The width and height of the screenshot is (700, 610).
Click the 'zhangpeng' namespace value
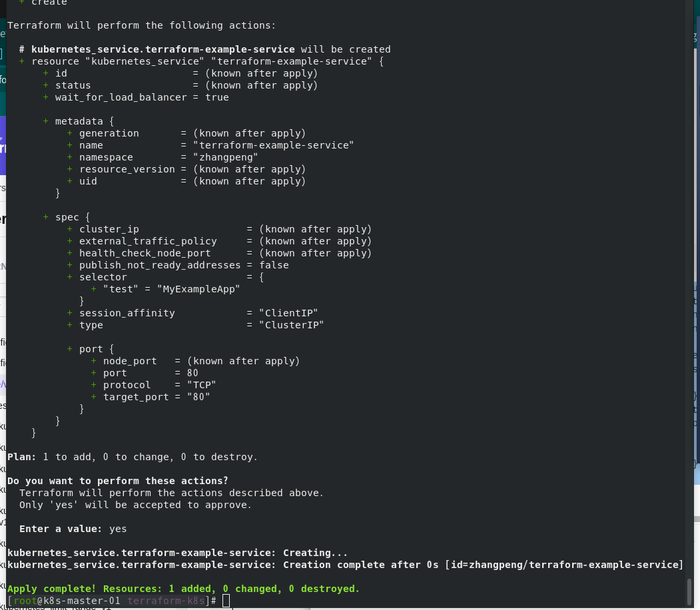click(x=226, y=157)
